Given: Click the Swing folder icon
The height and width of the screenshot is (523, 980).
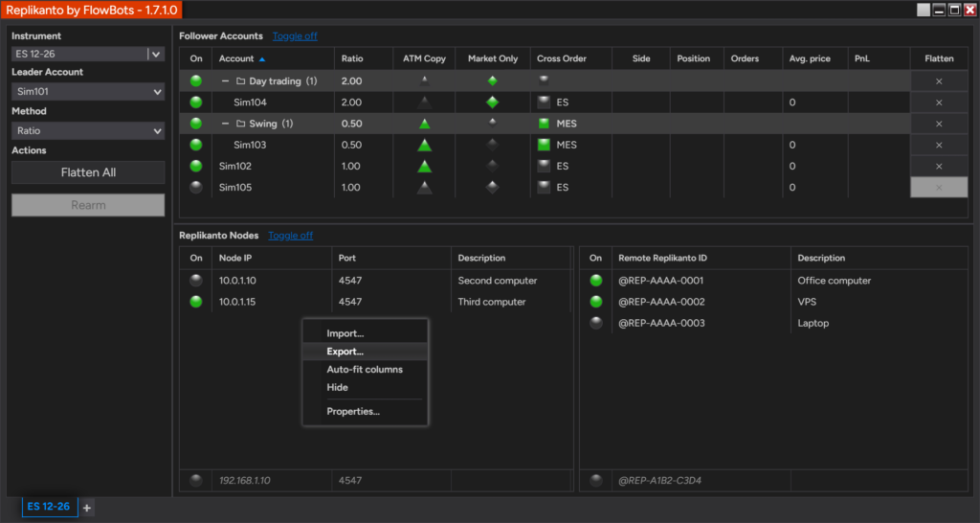Looking at the screenshot, I should (240, 124).
